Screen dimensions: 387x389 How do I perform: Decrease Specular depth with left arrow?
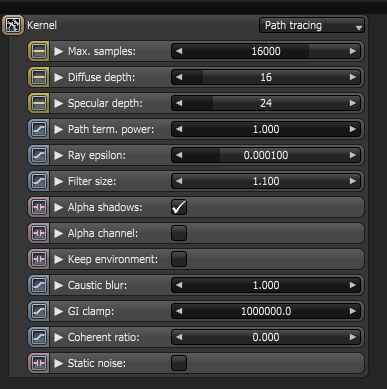179,103
